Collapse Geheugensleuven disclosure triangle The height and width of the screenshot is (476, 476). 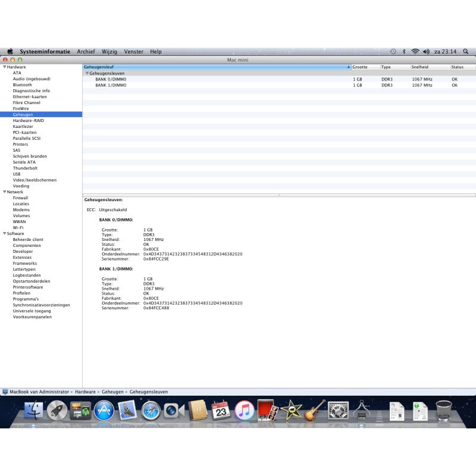pos(87,73)
